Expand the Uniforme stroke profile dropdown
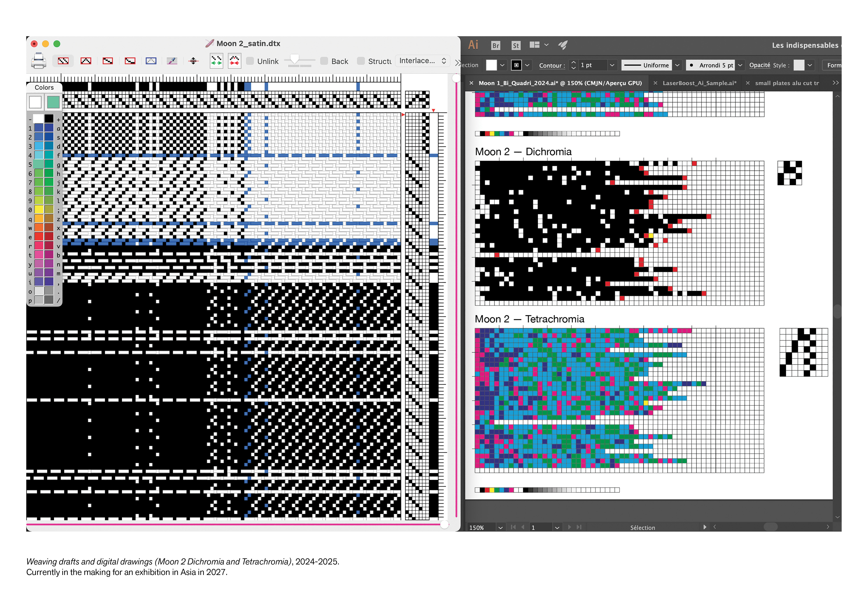 (677, 65)
